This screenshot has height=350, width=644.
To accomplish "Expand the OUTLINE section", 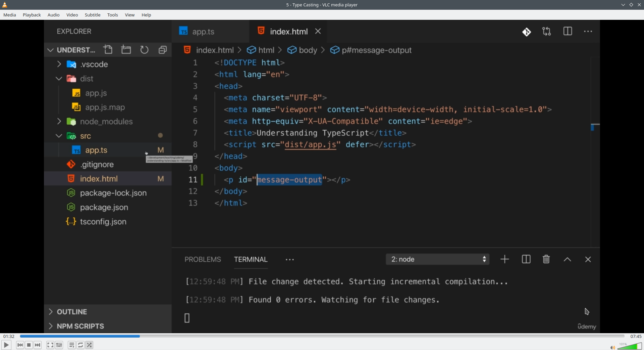I will click(x=72, y=312).
